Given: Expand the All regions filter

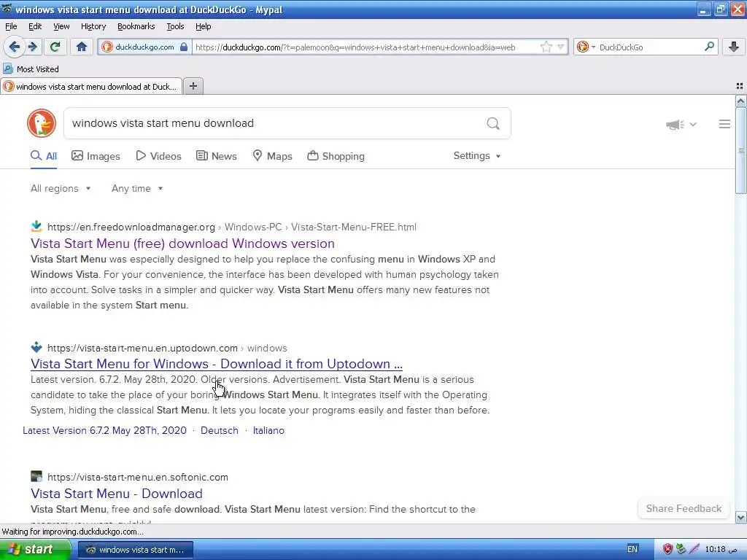Looking at the screenshot, I should (61, 189).
